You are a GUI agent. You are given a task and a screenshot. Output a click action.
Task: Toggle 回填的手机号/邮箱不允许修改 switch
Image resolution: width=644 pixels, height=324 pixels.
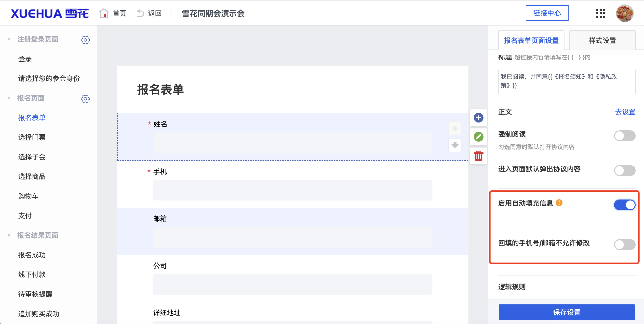click(625, 244)
